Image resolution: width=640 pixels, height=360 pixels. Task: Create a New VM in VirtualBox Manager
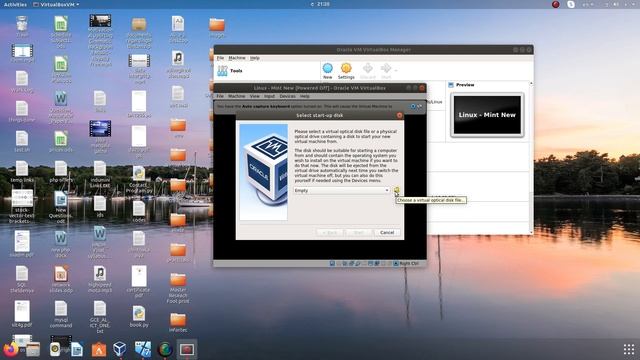tap(327, 71)
